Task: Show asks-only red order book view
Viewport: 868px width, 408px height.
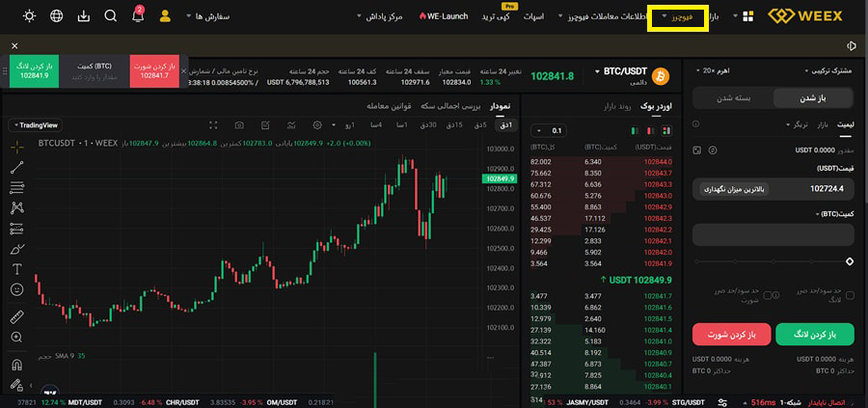Action: pyautogui.click(x=650, y=130)
